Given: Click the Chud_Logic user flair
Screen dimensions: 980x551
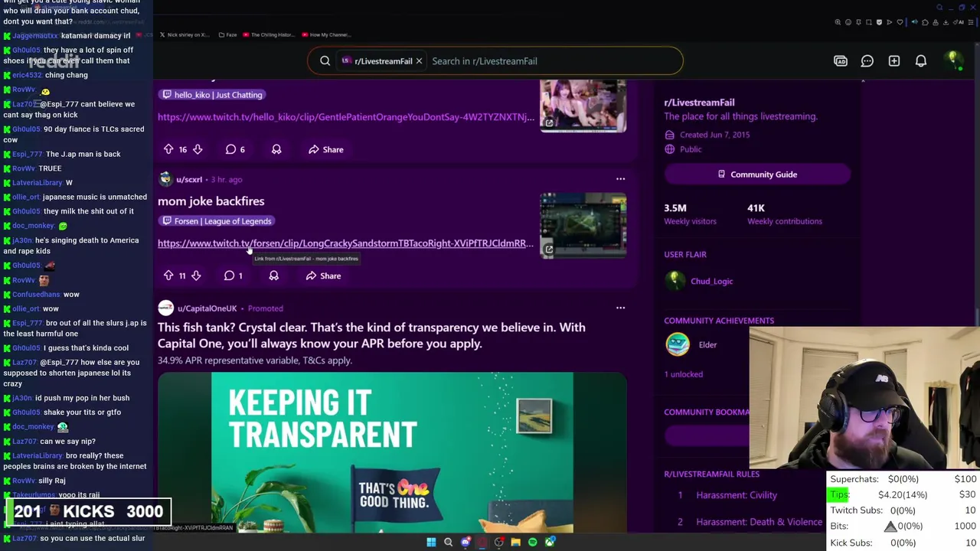Looking at the screenshot, I should [x=711, y=281].
